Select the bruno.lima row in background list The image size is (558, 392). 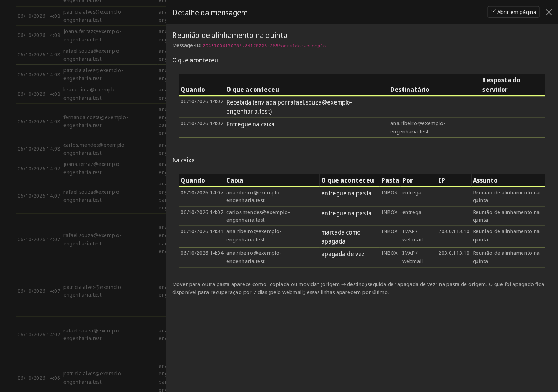(91, 94)
